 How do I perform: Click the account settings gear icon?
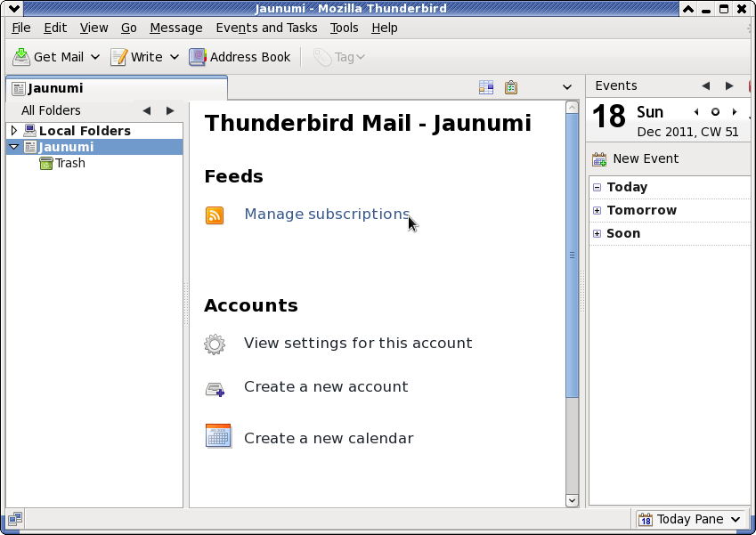click(215, 345)
